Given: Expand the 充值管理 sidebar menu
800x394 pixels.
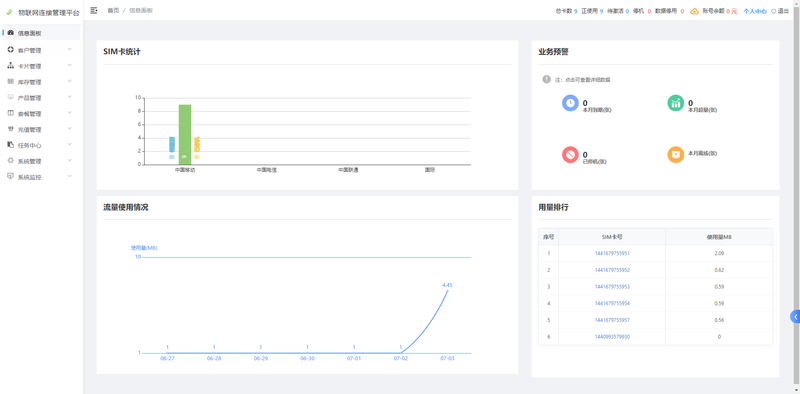Looking at the screenshot, I should [x=41, y=129].
